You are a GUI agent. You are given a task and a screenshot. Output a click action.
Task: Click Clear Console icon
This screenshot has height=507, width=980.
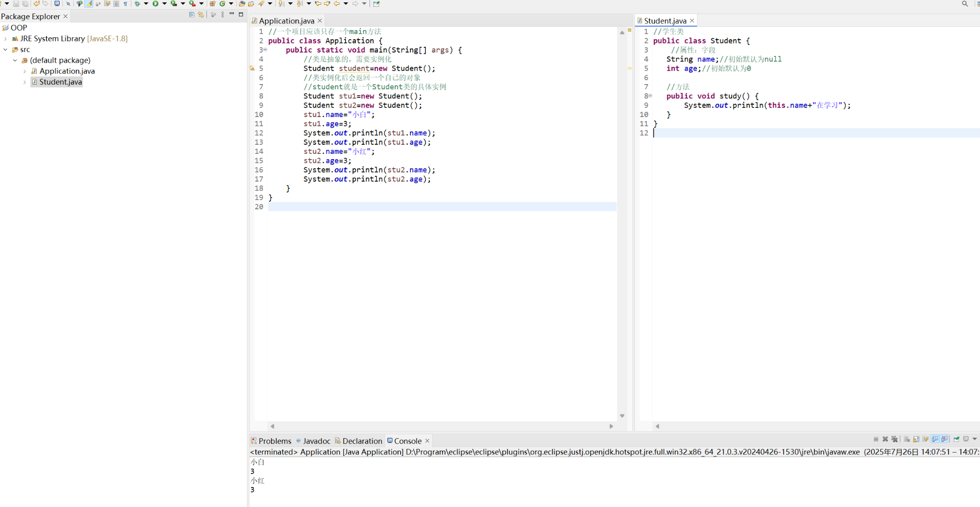tap(907, 439)
